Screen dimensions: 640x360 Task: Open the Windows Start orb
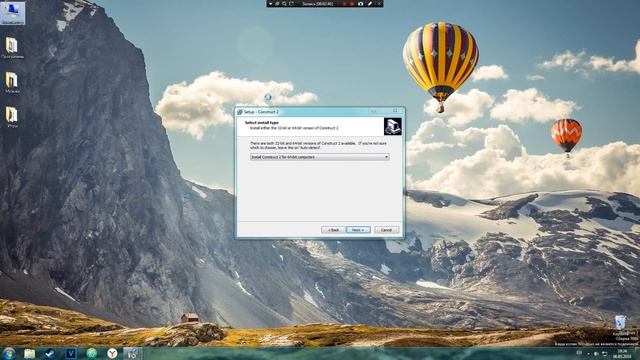9,353
